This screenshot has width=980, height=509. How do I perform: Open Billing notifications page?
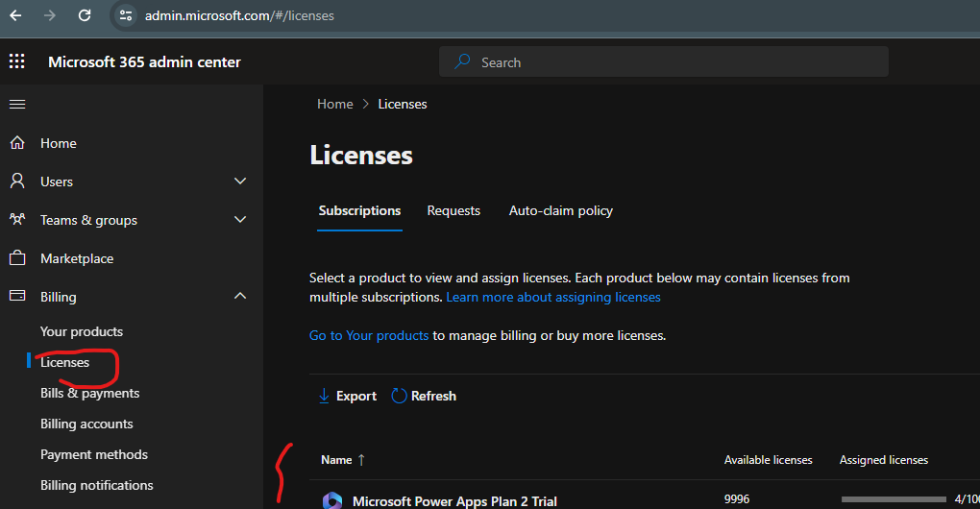tap(97, 485)
